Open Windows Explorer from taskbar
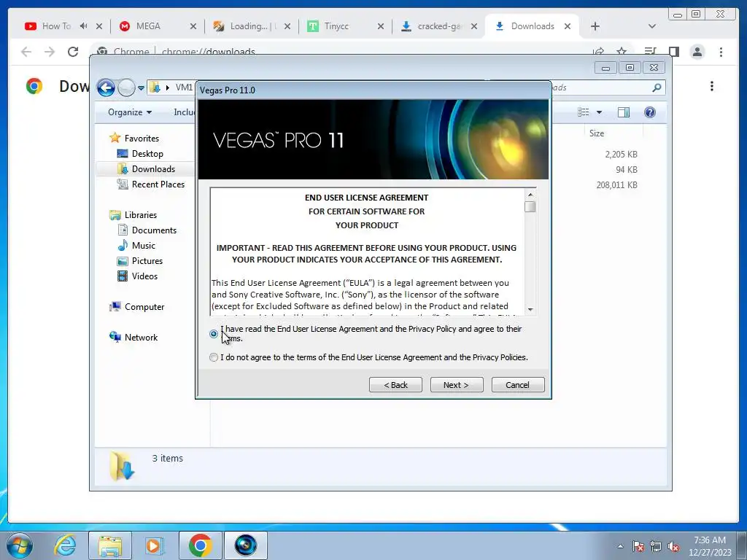Image resolution: width=747 pixels, height=560 pixels. [x=110, y=545]
